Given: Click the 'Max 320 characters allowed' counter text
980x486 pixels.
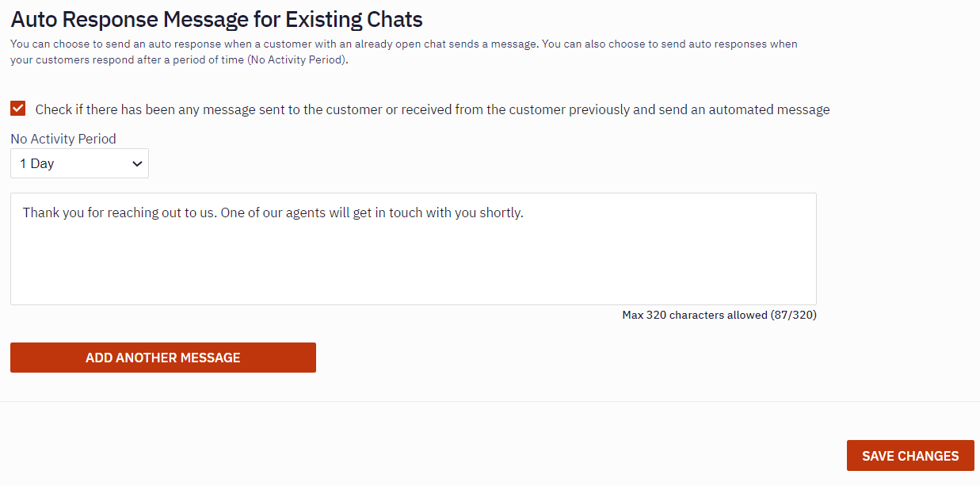Looking at the screenshot, I should [x=694, y=315].
